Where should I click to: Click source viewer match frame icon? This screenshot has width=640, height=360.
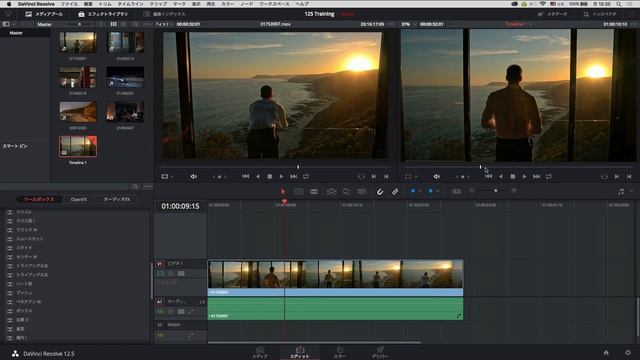tap(361, 176)
